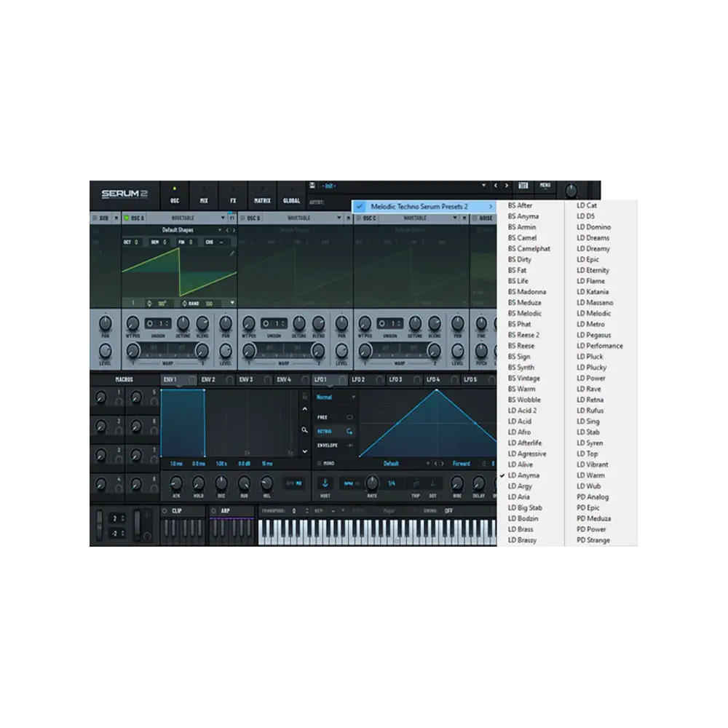The image size is (728, 728).
Task: Click the main volume knob at top right
Action: pos(571,190)
